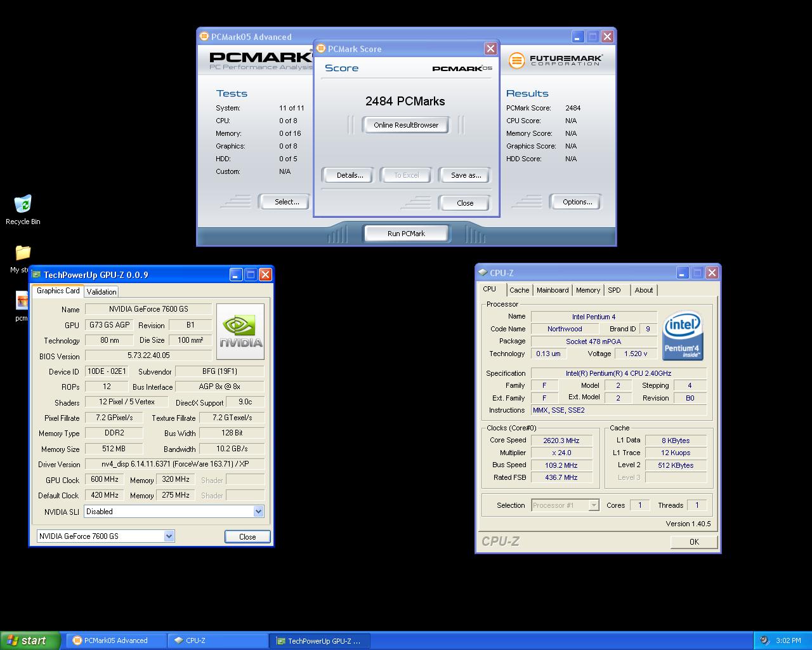Click the Run PCMark button

(406, 234)
